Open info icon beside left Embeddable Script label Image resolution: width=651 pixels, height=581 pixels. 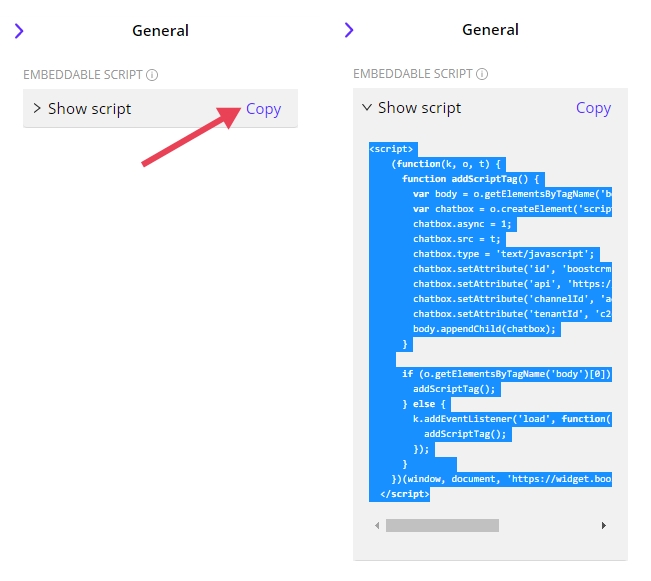coord(152,75)
